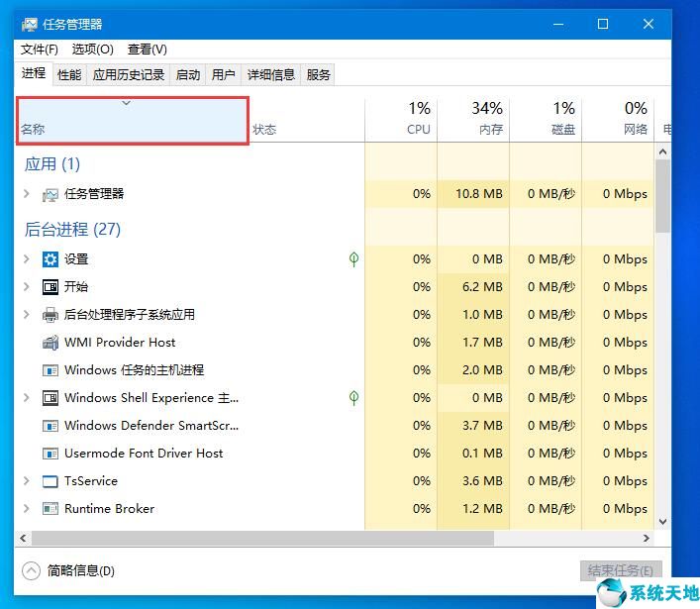
Task: Expand the 设置 process entry
Action: coord(27,259)
